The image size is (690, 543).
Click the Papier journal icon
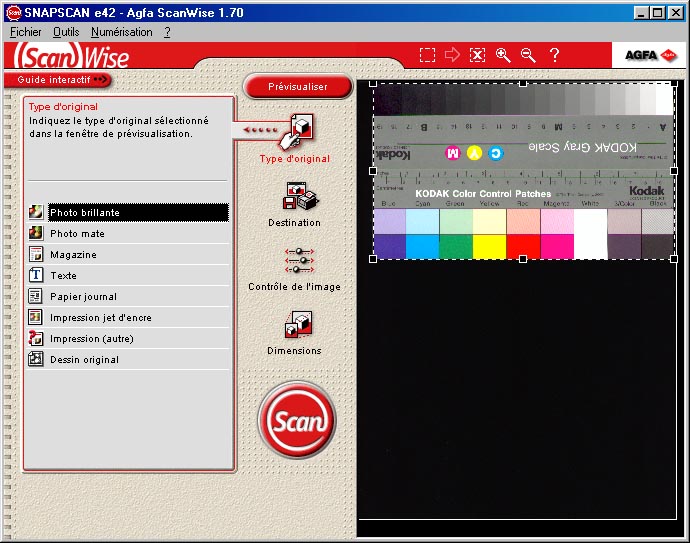pyautogui.click(x=36, y=296)
